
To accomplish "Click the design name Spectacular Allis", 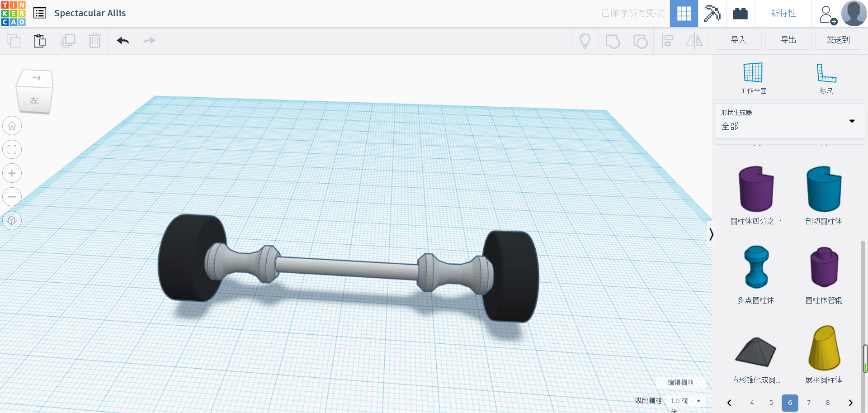I will point(90,13).
